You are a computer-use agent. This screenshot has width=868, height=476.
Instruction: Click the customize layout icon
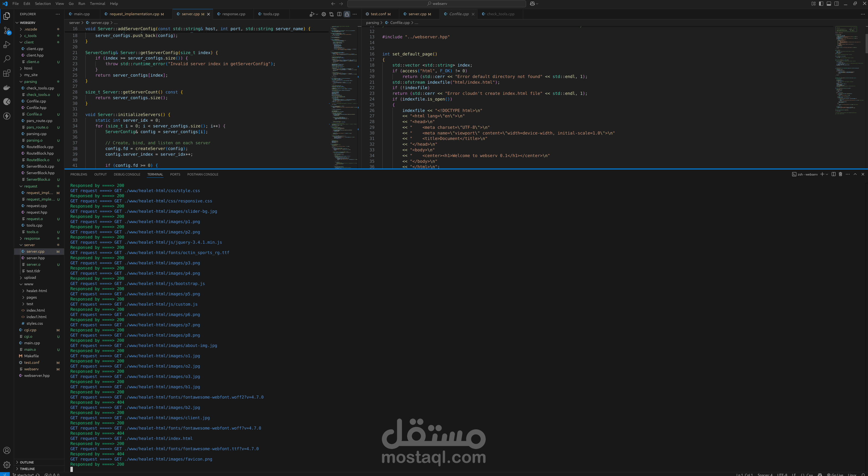813,4
